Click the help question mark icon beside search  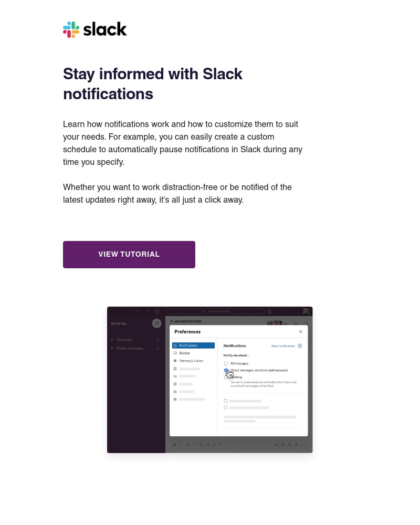pos(270,311)
